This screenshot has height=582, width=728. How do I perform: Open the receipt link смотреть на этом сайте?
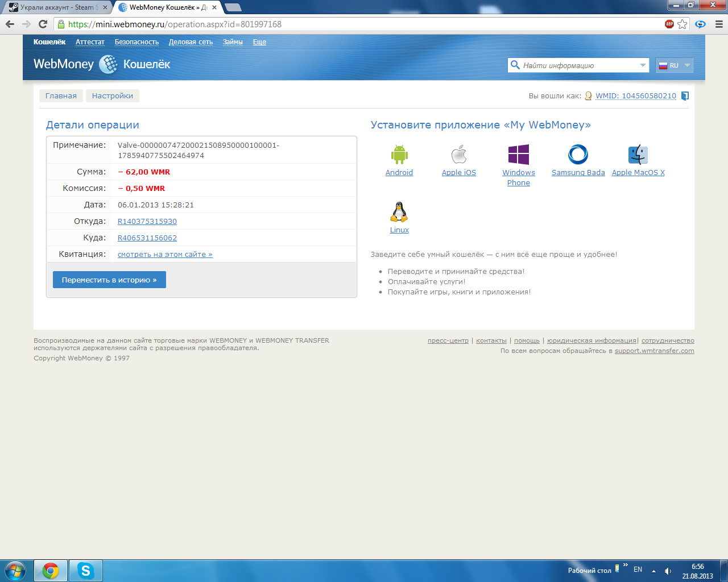[x=165, y=255]
